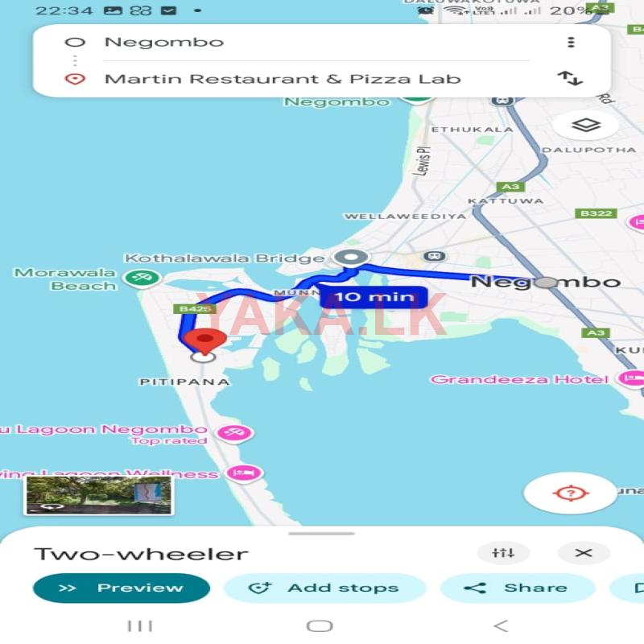The width and height of the screenshot is (644, 644).
Task: Edit the Negombo starting point field
Action: click(316, 43)
